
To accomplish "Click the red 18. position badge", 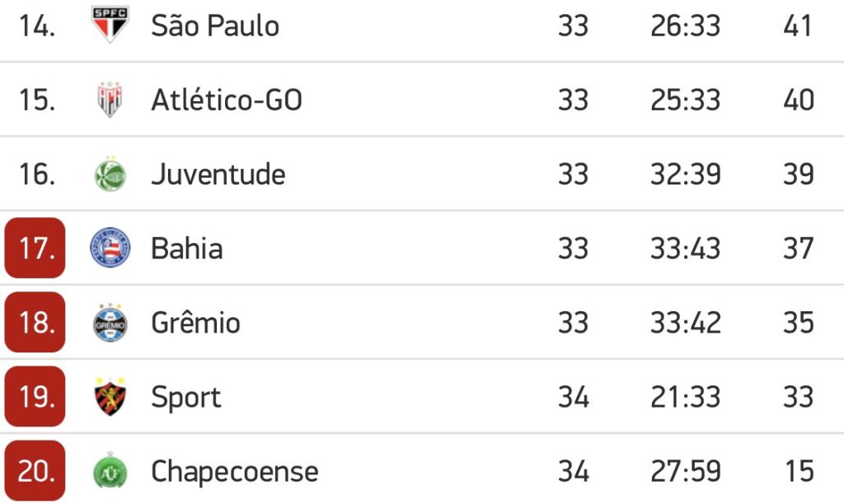I will 35,322.
